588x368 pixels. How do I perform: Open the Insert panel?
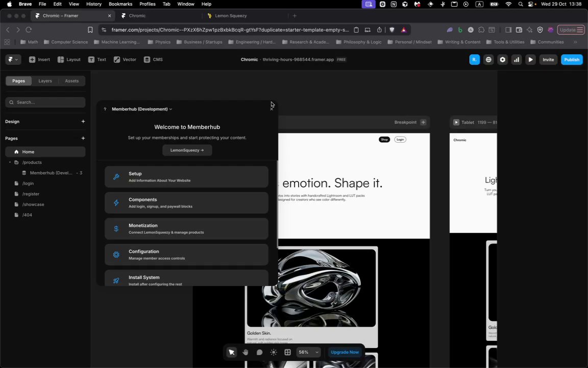(39, 59)
